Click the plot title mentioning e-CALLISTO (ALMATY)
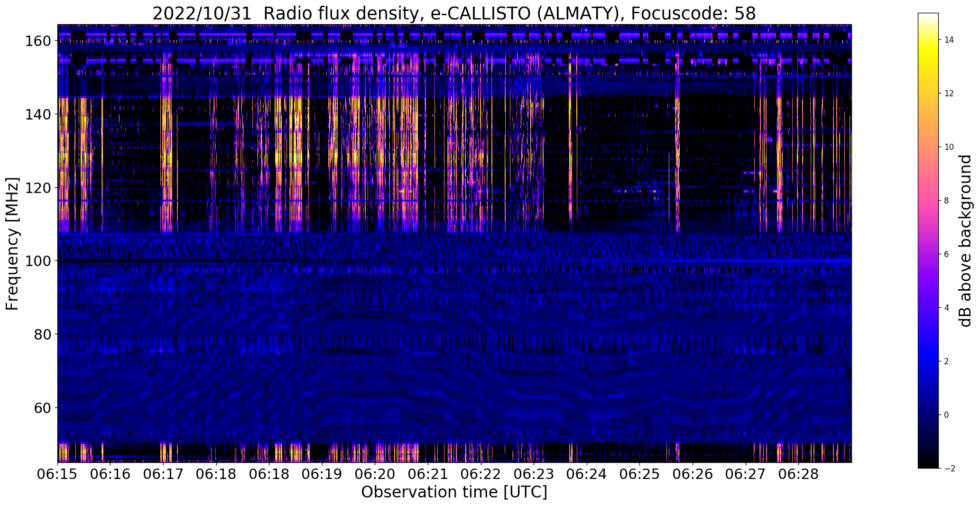 click(x=454, y=14)
